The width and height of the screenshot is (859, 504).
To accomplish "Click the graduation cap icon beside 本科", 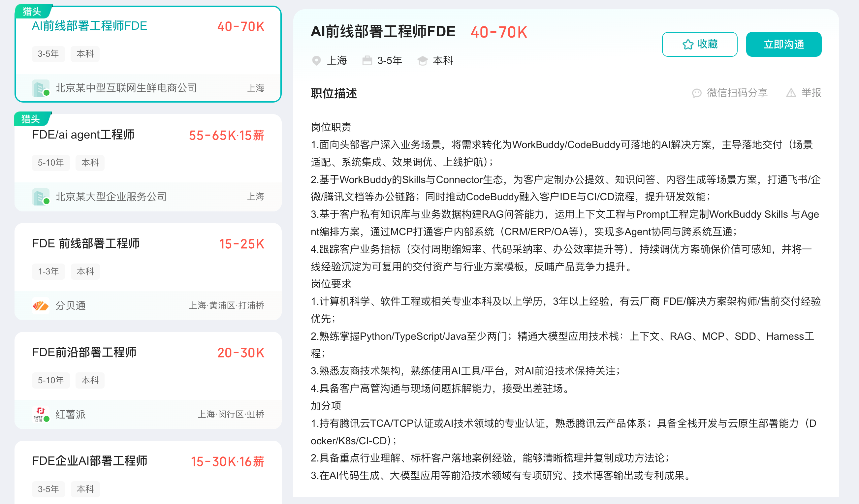I will point(422,61).
